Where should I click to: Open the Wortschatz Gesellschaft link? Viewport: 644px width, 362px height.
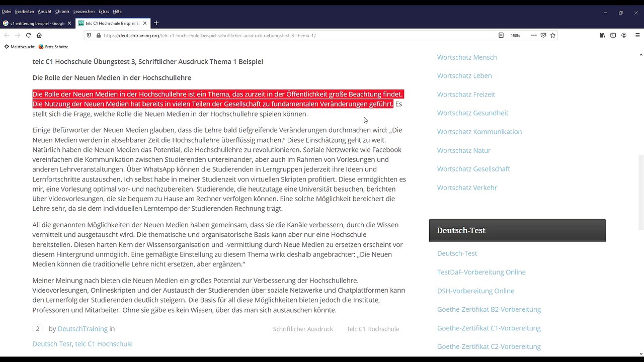pyautogui.click(x=473, y=169)
